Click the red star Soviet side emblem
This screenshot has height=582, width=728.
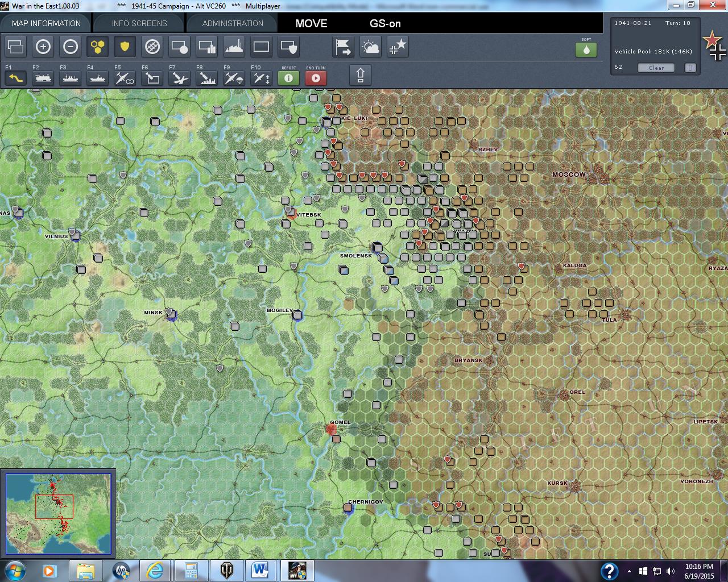point(712,39)
